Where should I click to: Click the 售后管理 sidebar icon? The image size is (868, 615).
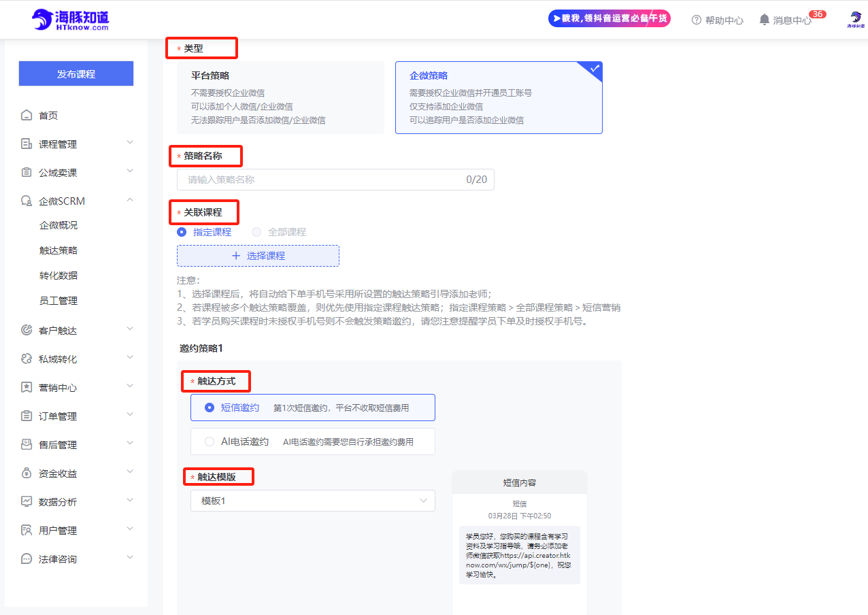[x=27, y=445]
